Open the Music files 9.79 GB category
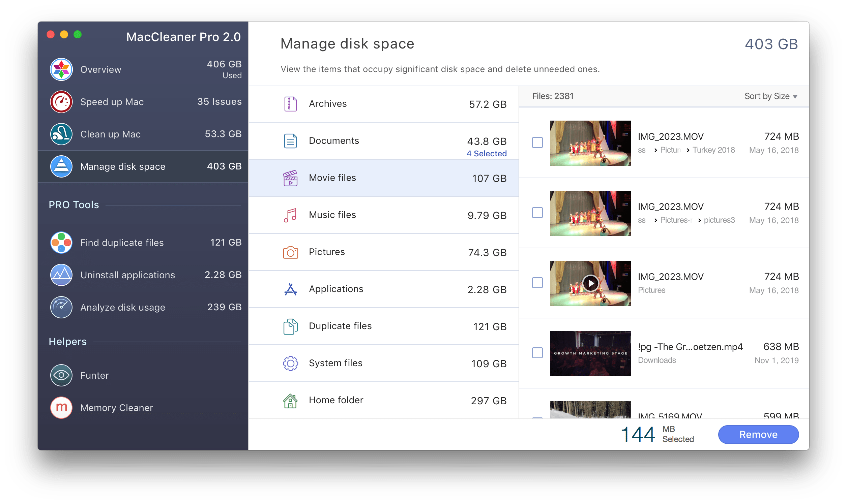Viewport: 847px width, 504px height. click(x=383, y=215)
